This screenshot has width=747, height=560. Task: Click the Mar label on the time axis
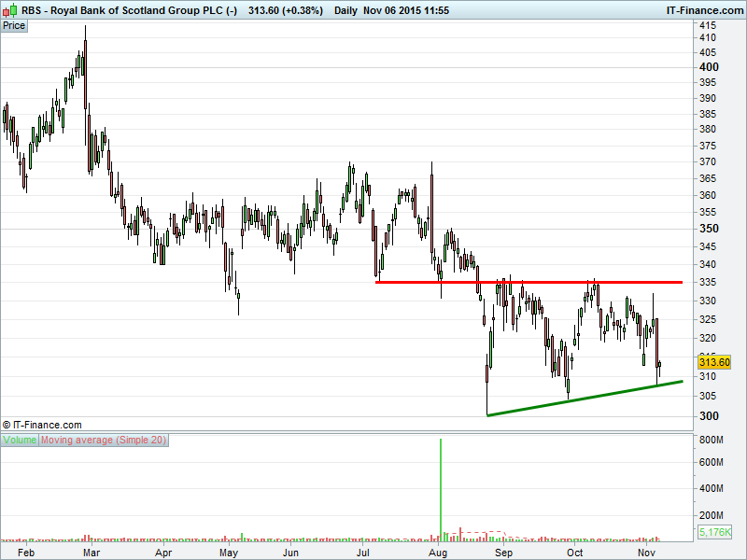(91, 552)
